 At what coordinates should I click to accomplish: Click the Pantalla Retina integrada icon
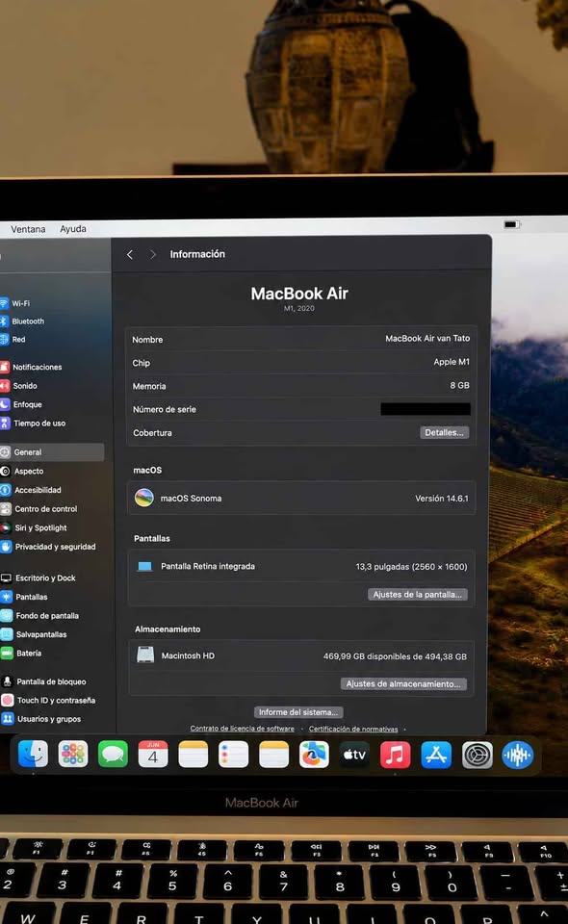145,566
